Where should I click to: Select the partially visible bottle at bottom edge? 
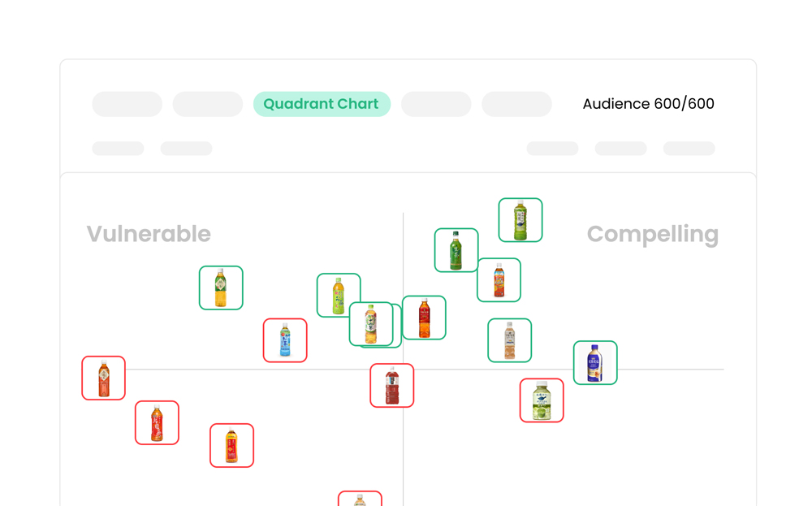tap(360, 499)
